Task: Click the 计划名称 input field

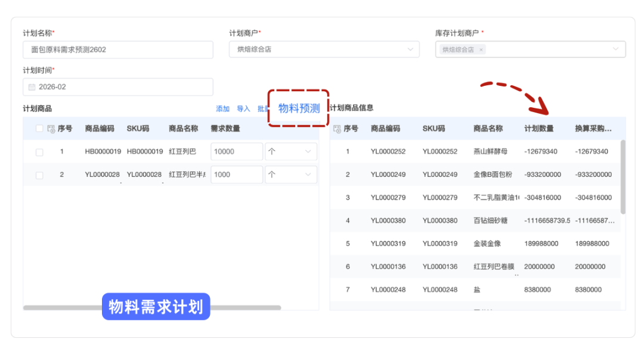Action: (117, 50)
